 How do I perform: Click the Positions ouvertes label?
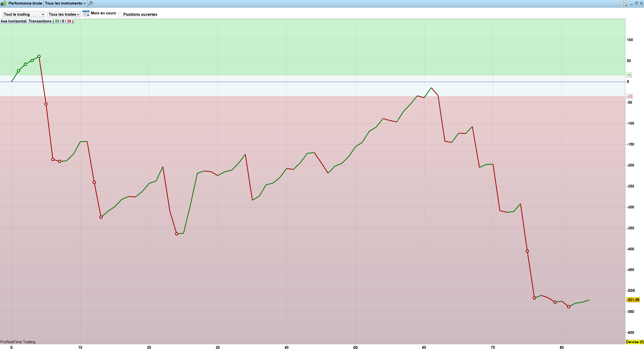tap(140, 14)
